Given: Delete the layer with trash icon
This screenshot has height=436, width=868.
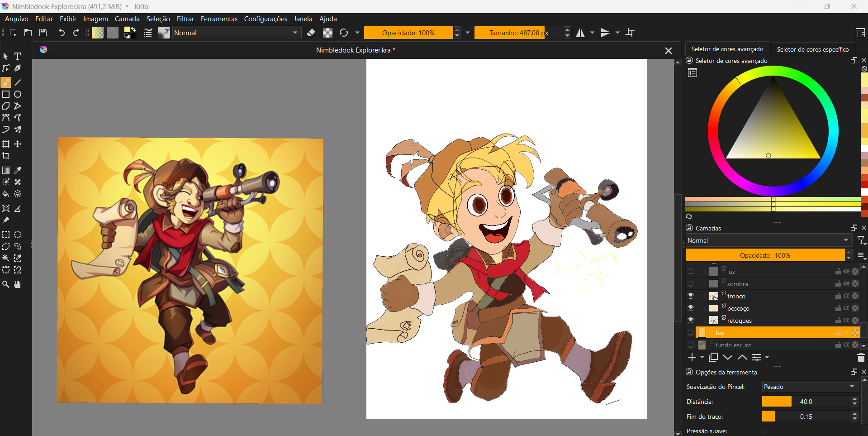Looking at the screenshot, I should tap(861, 358).
